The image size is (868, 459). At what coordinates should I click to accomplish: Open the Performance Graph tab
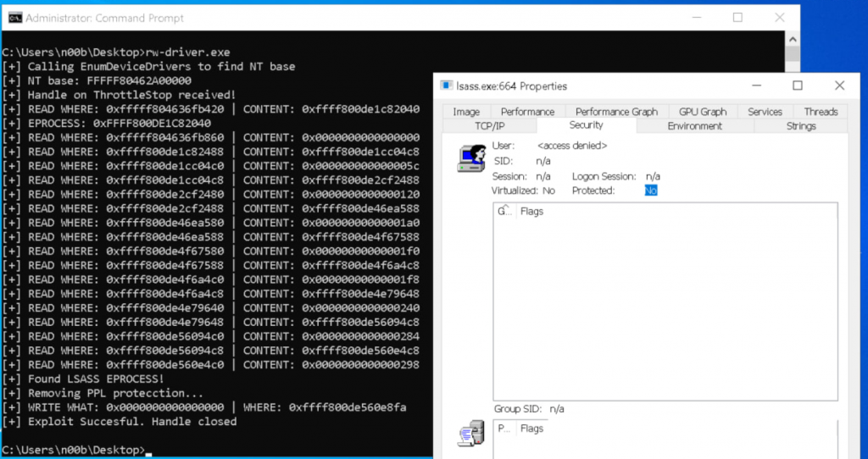tap(616, 112)
